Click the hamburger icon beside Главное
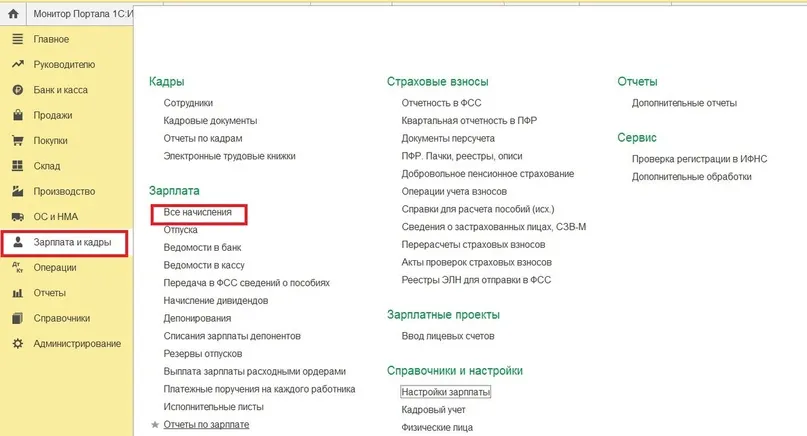This screenshot has height=436, width=807. point(17,39)
